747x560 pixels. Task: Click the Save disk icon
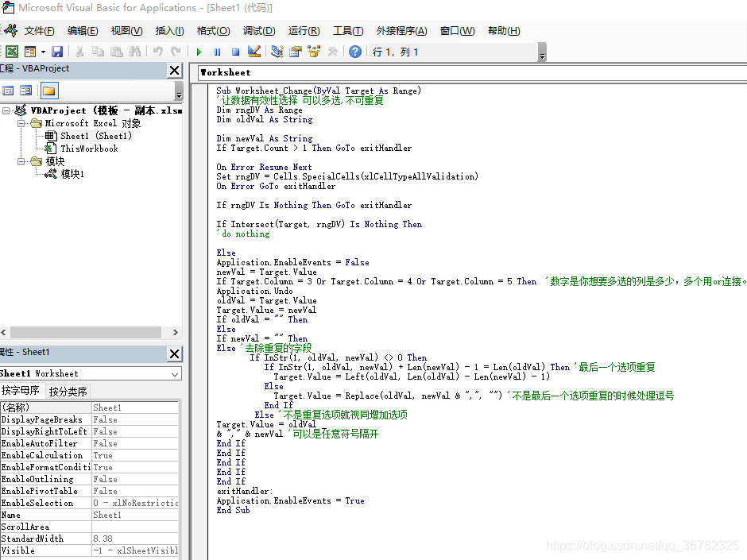(58, 52)
